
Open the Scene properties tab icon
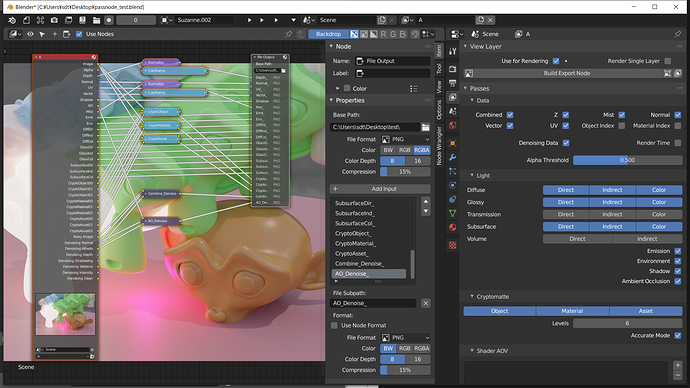[452, 111]
